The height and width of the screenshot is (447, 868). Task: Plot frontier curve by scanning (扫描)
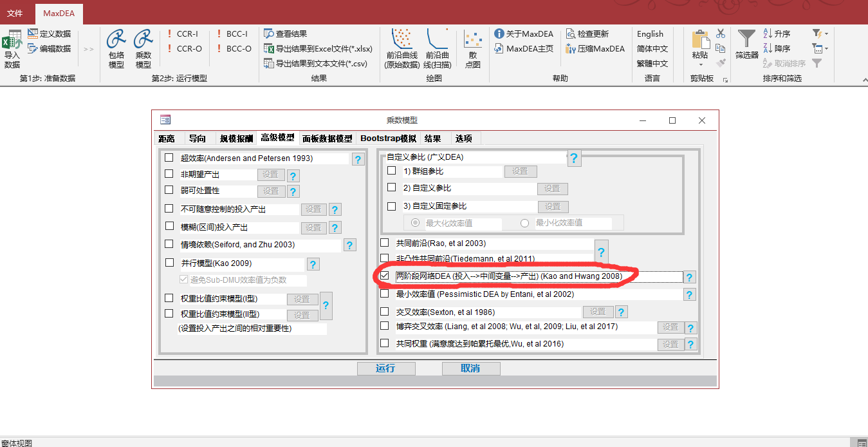click(x=438, y=49)
